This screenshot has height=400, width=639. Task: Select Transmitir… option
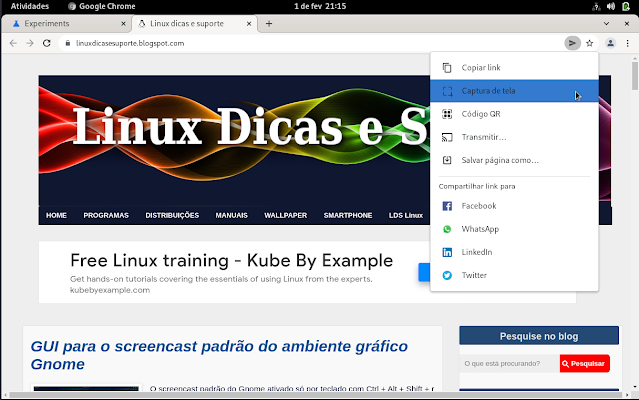pyautogui.click(x=514, y=137)
